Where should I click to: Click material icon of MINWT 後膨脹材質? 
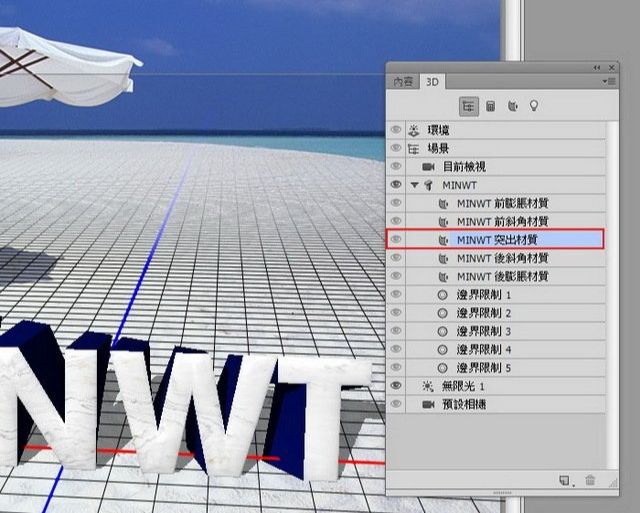(x=443, y=277)
